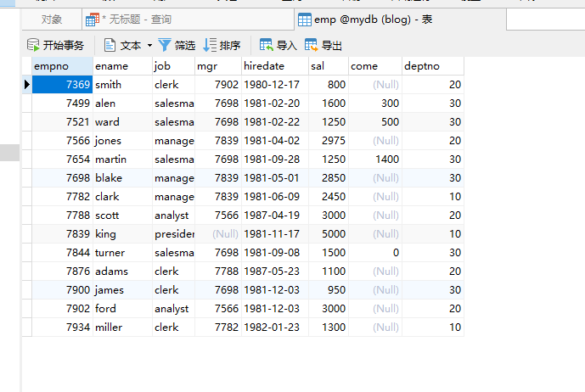Click the Sort (排序) icon
585x392 pixels.
coord(210,45)
